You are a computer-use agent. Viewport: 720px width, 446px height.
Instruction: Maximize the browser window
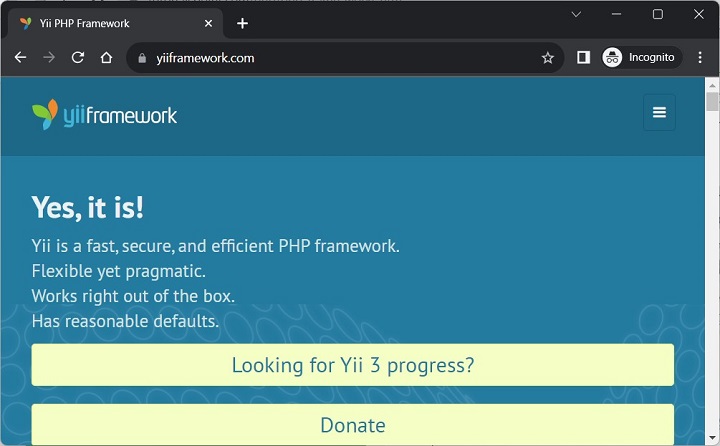[x=658, y=14]
